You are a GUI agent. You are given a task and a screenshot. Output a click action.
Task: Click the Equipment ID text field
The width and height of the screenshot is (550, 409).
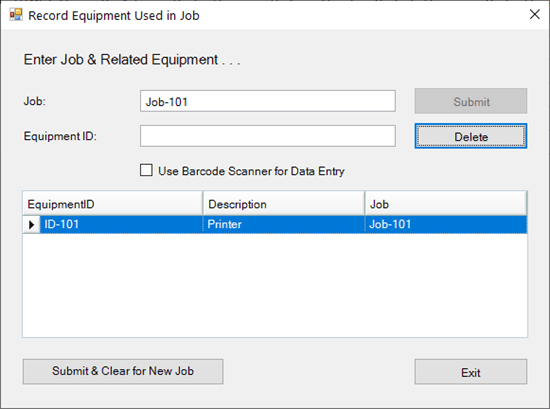(x=268, y=136)
